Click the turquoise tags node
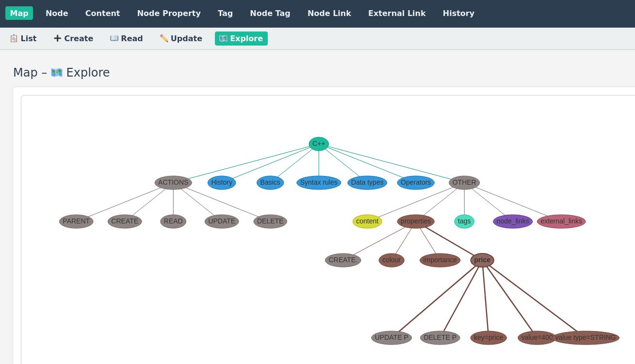 [x=464, y=222]
